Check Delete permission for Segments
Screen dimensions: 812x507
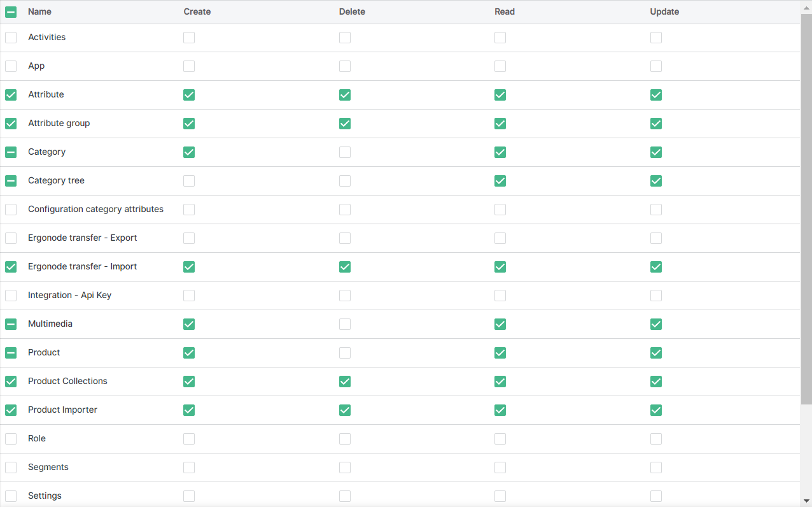[345, 468]
